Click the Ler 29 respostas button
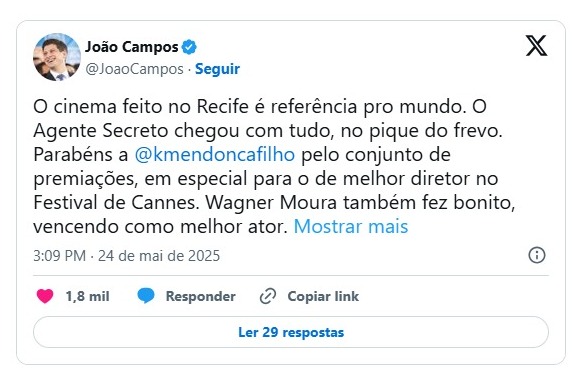 [x=291, y=332]
